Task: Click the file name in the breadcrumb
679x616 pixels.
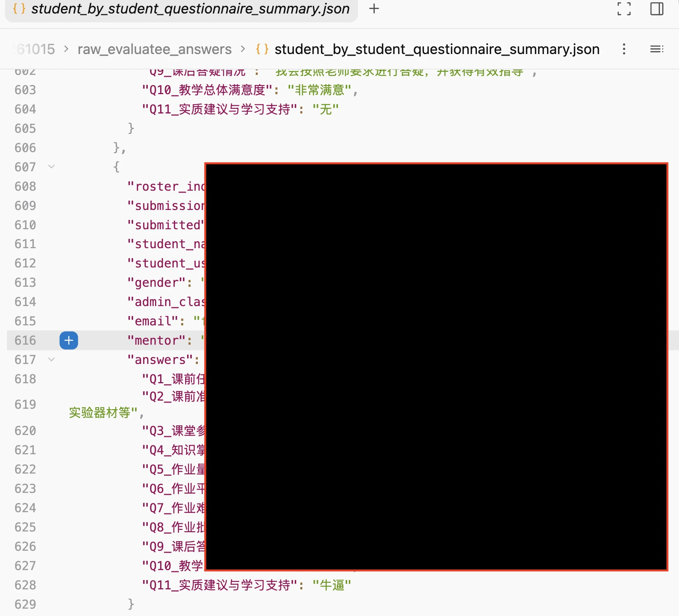Action: point(437,49)
